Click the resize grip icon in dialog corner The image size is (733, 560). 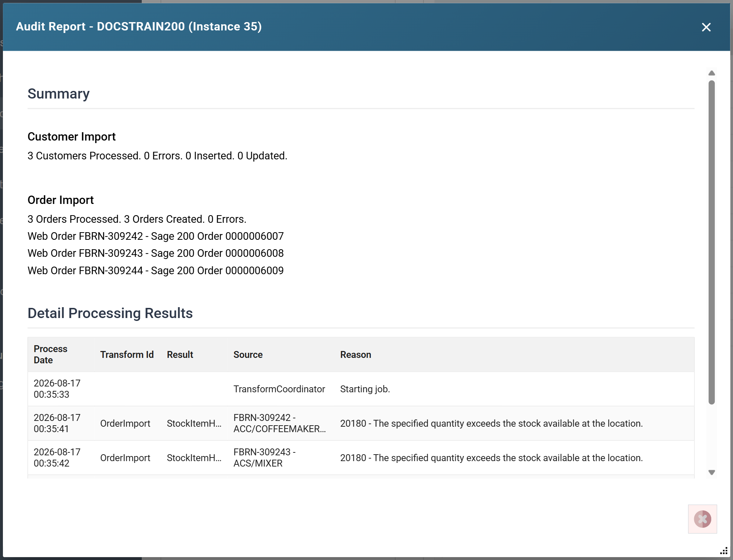[724, 551]
